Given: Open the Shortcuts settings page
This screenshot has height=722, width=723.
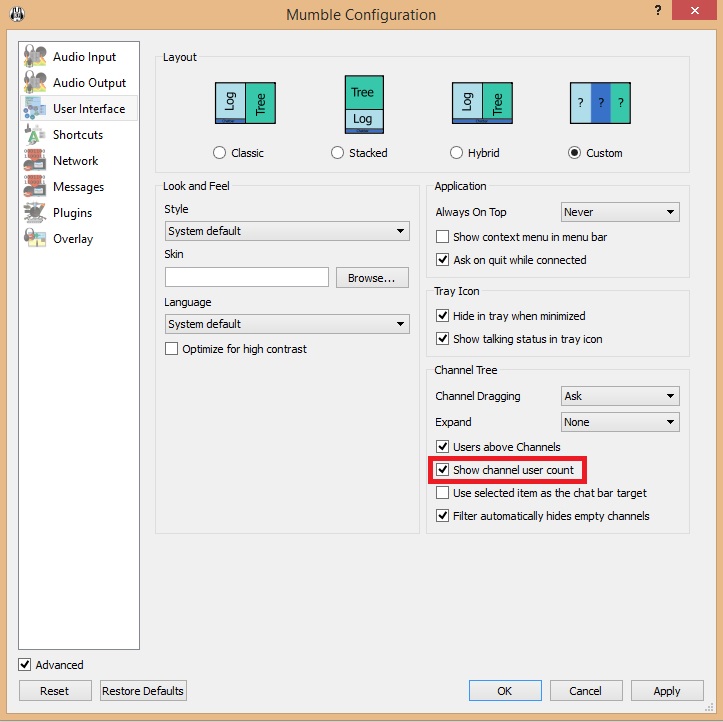Looking at the screenshot, I should click(79, 134).
